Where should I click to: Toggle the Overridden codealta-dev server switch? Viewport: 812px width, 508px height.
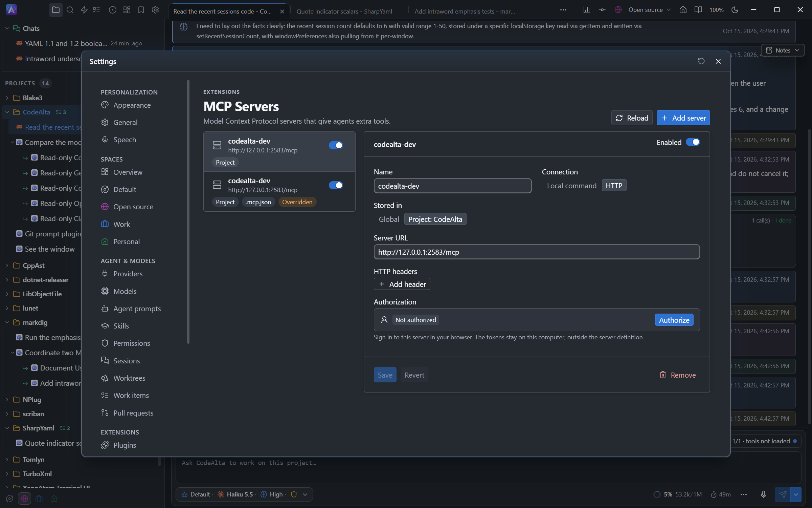pyautogui.click(x=336, y=185)
